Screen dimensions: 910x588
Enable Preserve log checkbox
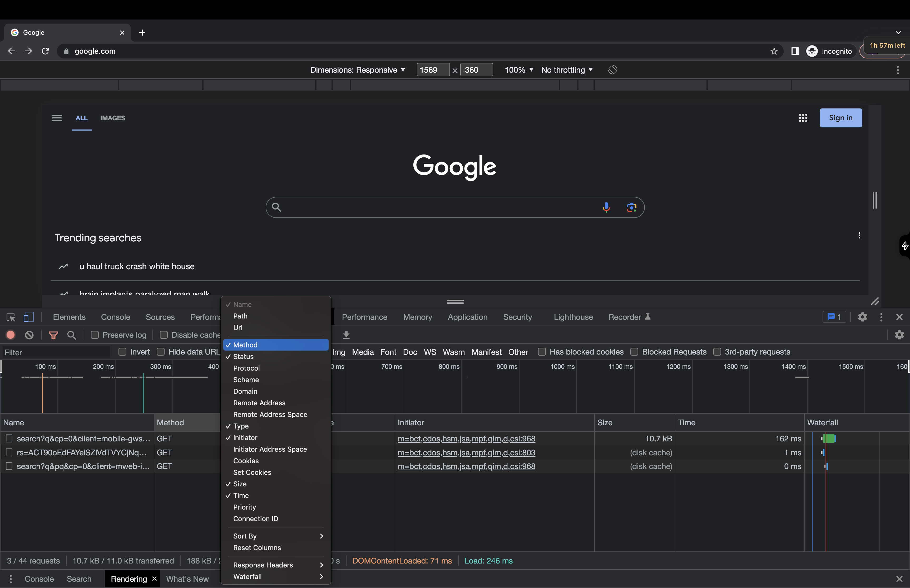[x=95, y=335]
